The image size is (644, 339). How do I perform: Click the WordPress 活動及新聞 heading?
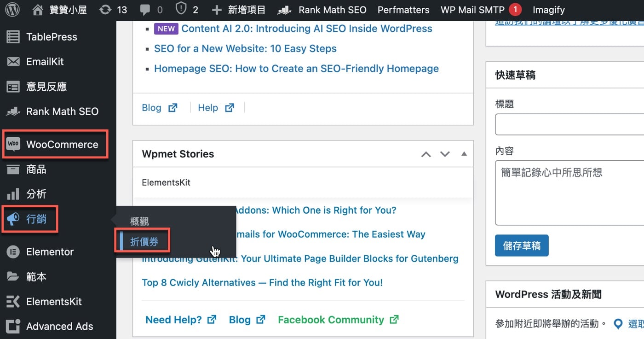pos(548,294)
